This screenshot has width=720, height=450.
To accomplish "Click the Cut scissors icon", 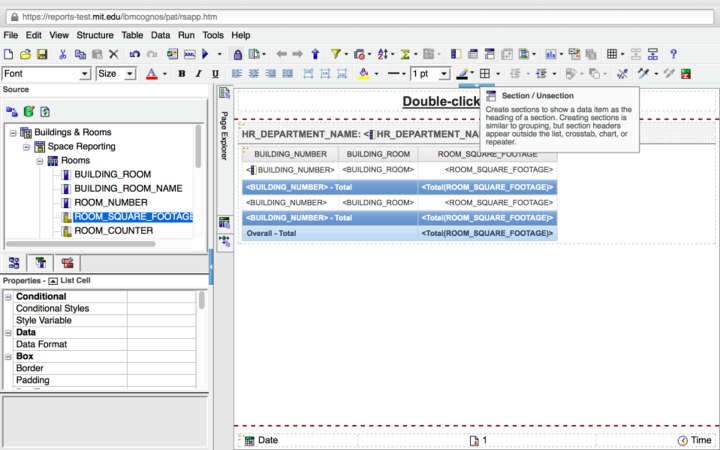I will (62, 54).
